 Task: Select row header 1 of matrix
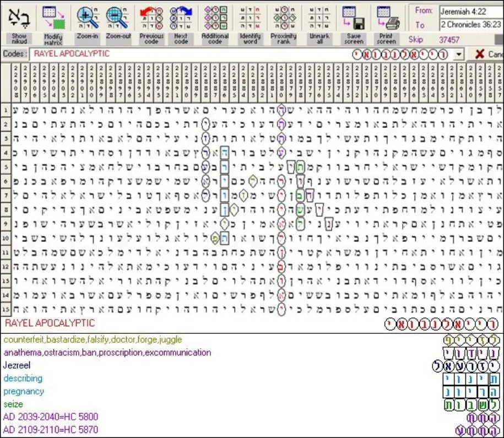point(6,110)
